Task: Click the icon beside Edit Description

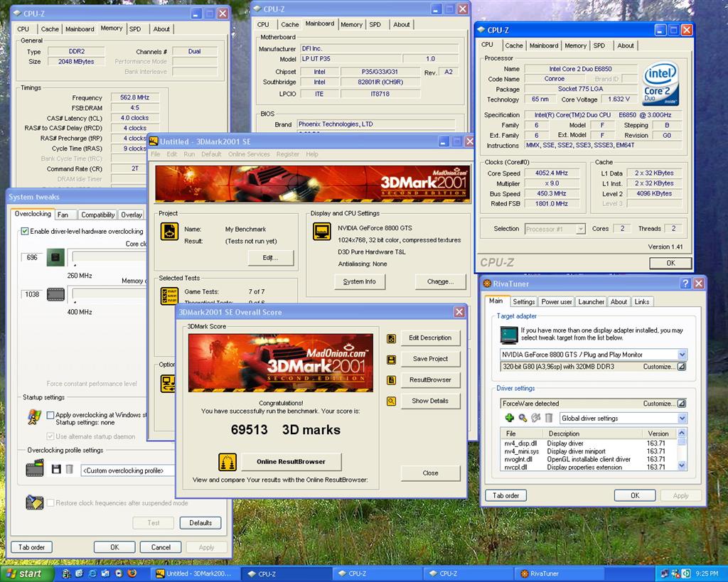Action: (392, 338)
